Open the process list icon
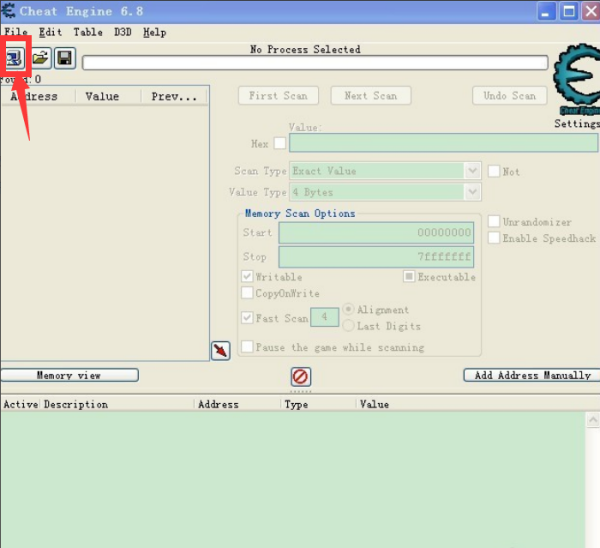Viewport: 600px width, 548px height. coord(16,58)
